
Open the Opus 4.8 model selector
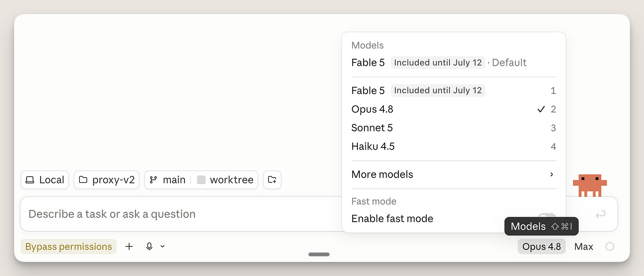[x=541, y=246]
